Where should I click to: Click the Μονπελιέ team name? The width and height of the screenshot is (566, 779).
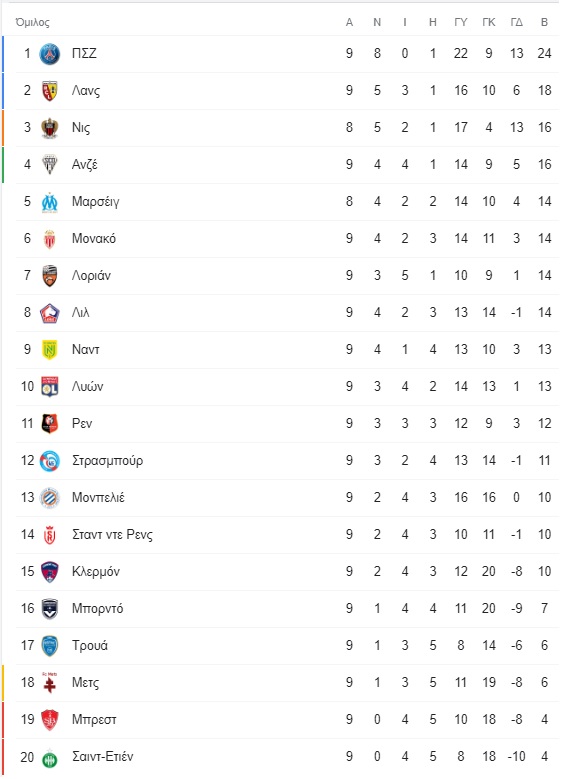pyautogui.click(x=98, y=497)
